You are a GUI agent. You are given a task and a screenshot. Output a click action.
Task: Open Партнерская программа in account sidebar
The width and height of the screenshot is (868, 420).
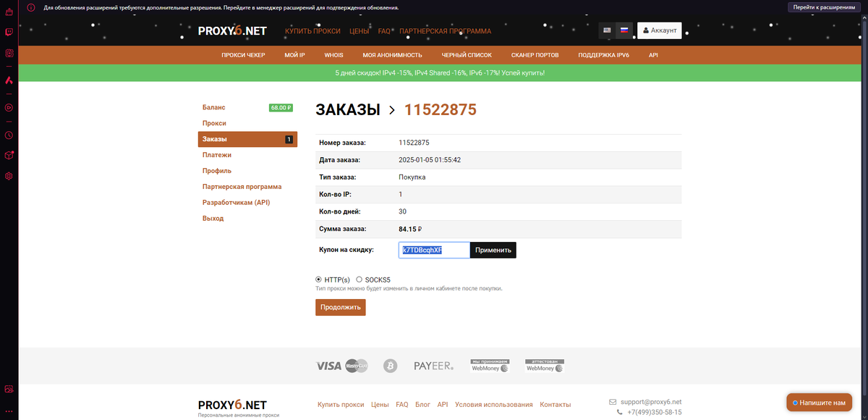pyautogui.click(x=242, y=187)
